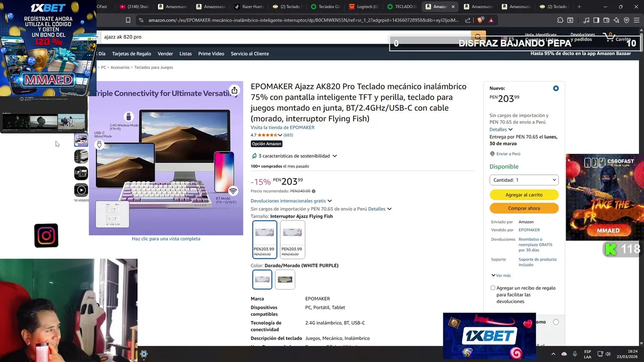The width and height of the screenshot is (644, 362).
Task: Open Vender menu item
Action: pos(165,54)
